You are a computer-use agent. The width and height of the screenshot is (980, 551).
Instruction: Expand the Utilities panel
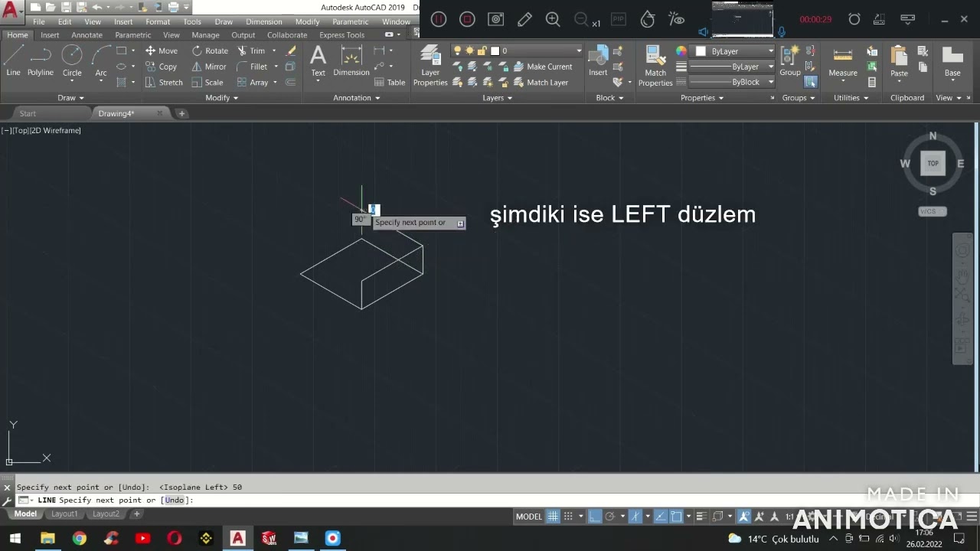(851, 98)
